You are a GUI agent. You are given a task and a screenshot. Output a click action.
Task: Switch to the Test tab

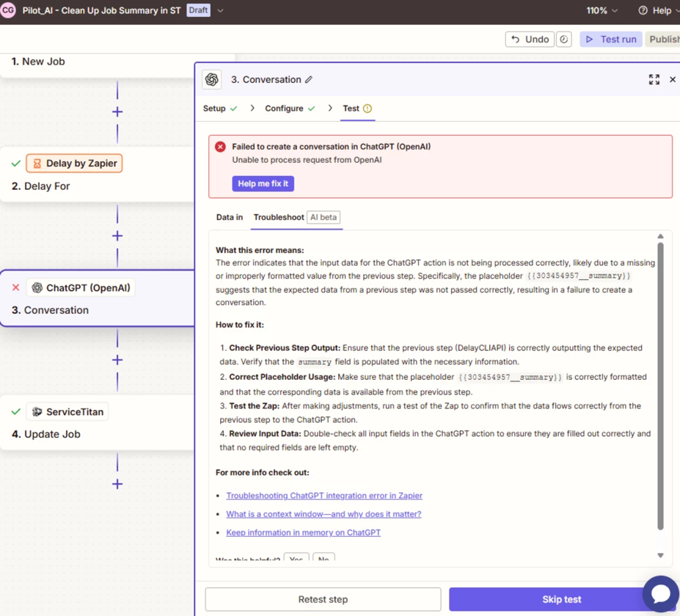[x=357, y=109]
